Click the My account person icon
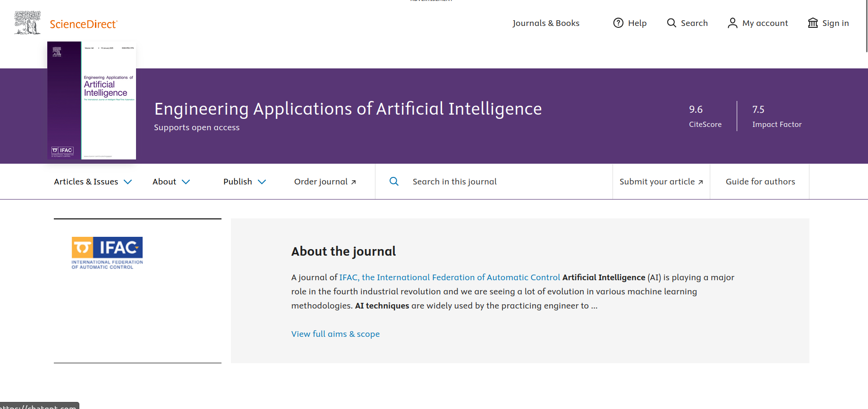This screenshot has width=868, height=409. click(x=732, y=23)
